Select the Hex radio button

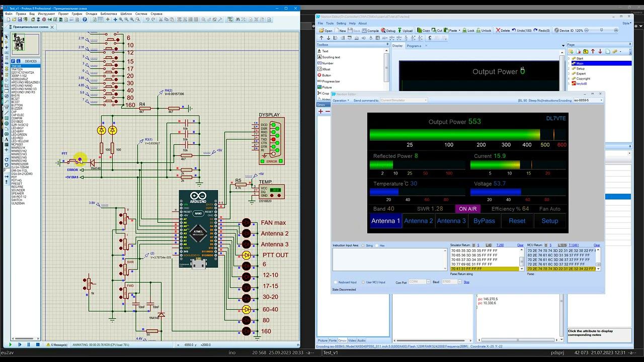pyautogui.click(x=377, y=246)
